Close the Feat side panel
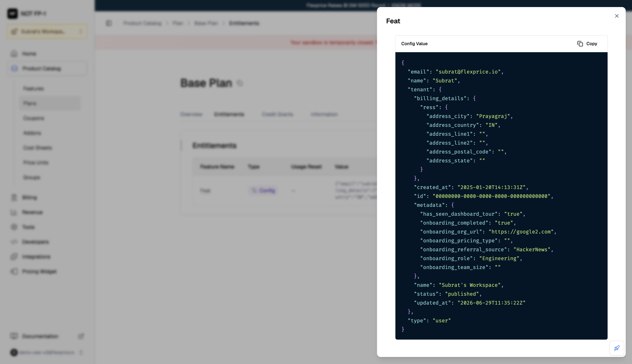The width and height of the screenshot is (632, 364). pos(616,16)
